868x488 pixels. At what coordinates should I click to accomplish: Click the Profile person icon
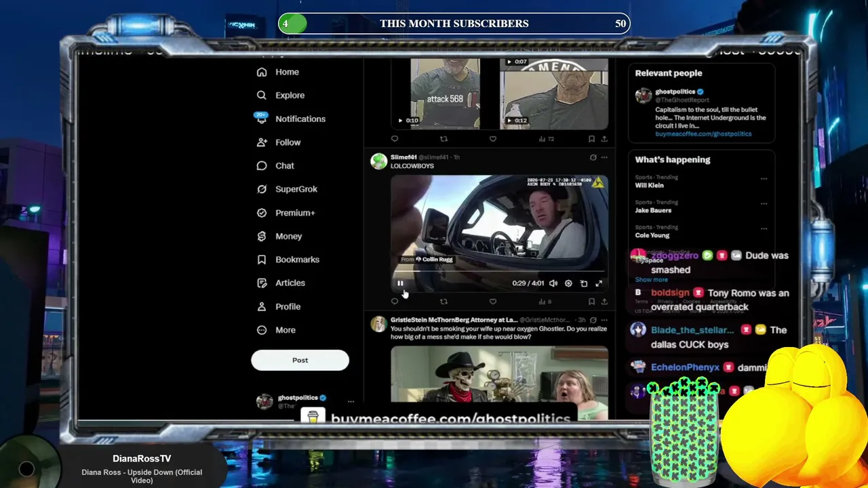262,306
